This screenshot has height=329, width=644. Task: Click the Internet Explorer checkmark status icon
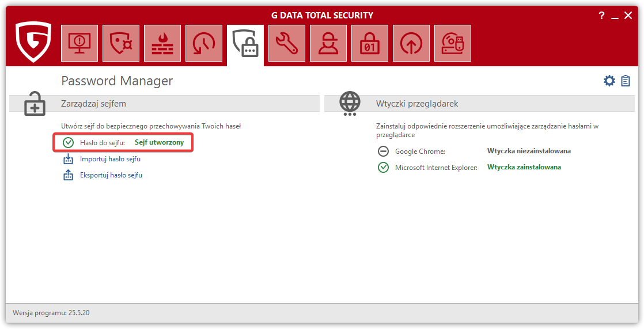click(x=383, y=167)
